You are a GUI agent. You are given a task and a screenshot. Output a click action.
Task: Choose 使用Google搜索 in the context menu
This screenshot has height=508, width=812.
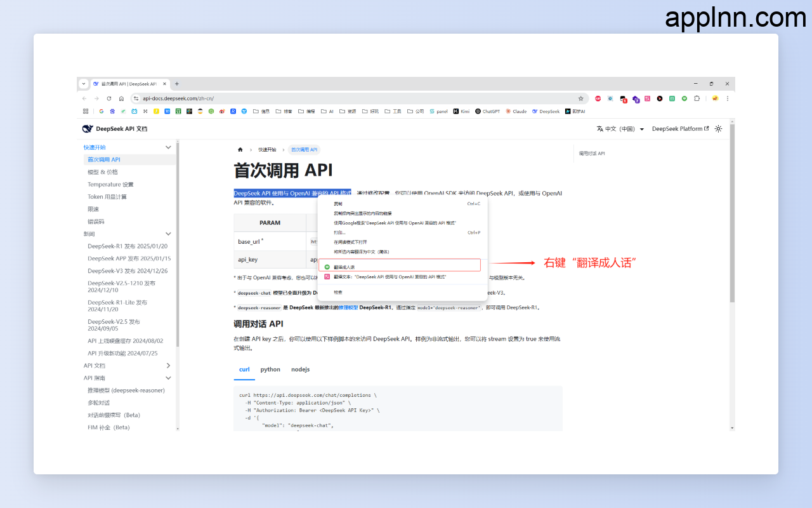[x=402, y=223]
